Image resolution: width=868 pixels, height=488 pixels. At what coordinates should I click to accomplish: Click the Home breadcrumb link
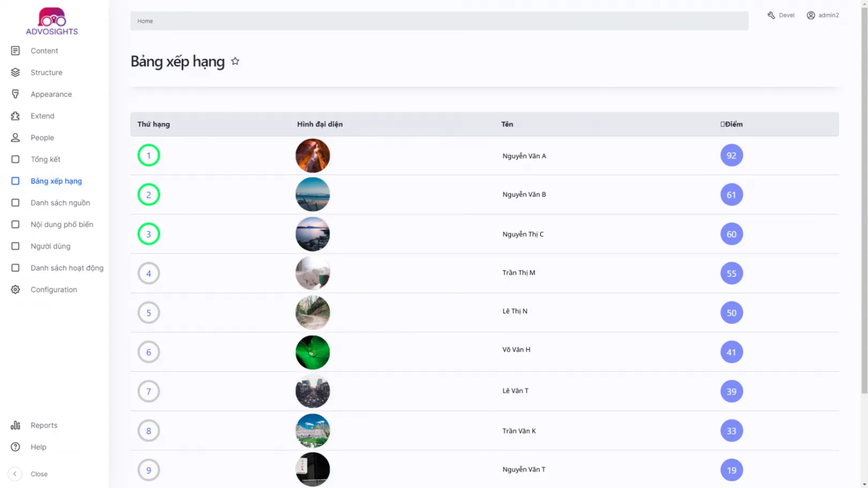[x=145, y=21]
